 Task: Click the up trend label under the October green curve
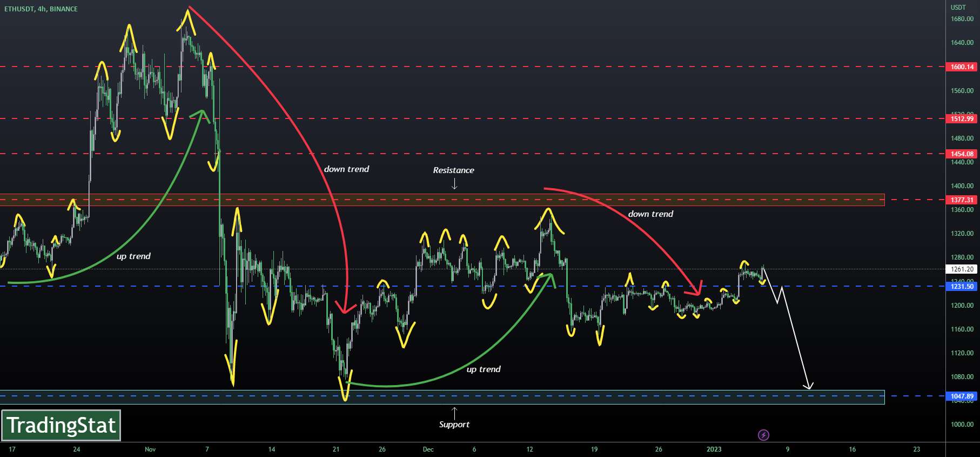[133, 256]
